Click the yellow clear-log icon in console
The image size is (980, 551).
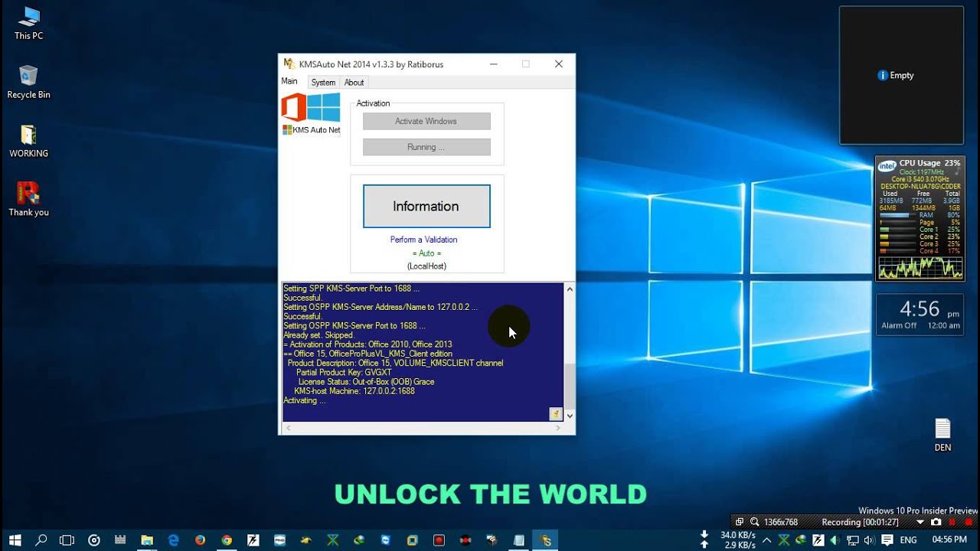pos(556,414)
